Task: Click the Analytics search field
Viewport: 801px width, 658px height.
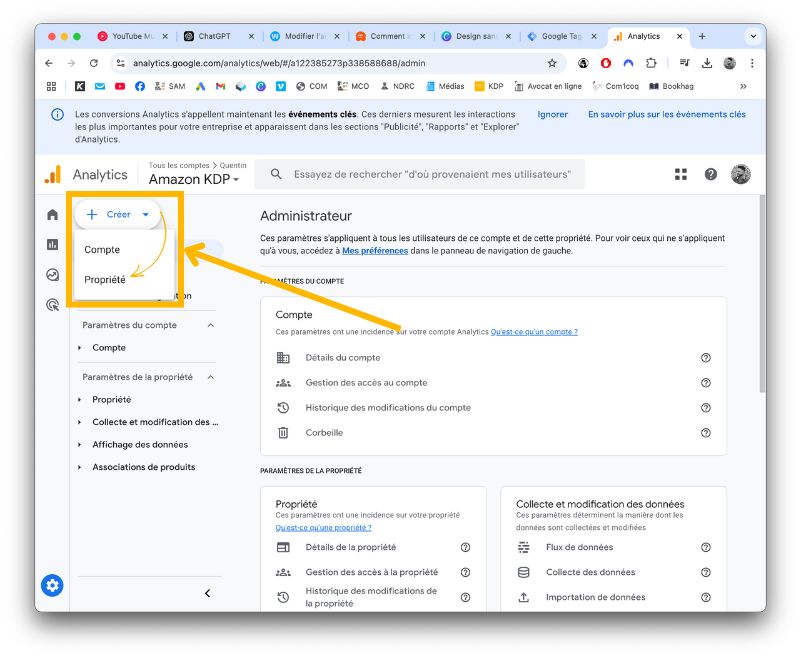Action: pos(419,174)
